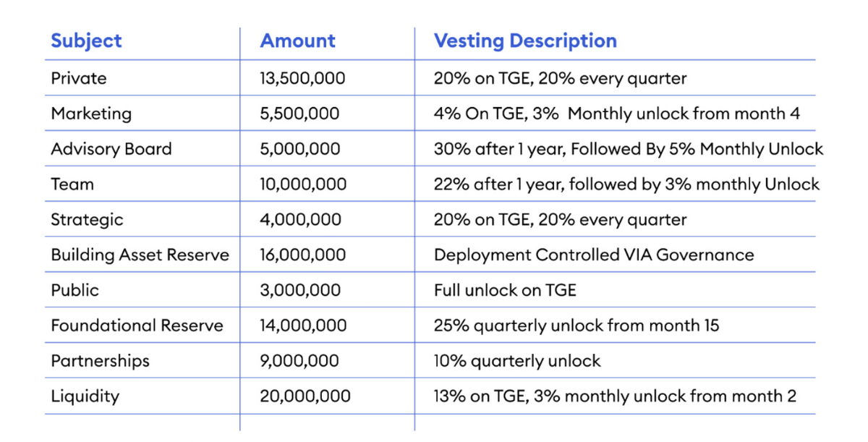Select the Marketing subject cell
868x442 pixels.
[x=91, y=114]
